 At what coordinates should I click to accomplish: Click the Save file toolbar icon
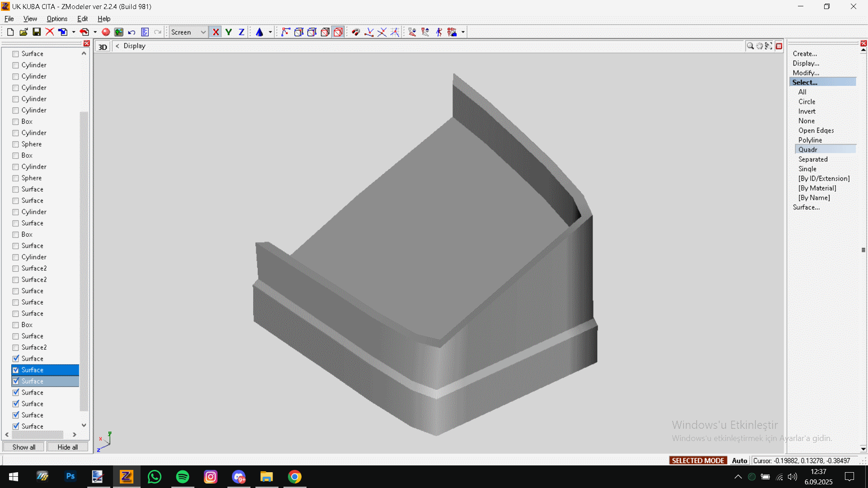click(37, 32)
